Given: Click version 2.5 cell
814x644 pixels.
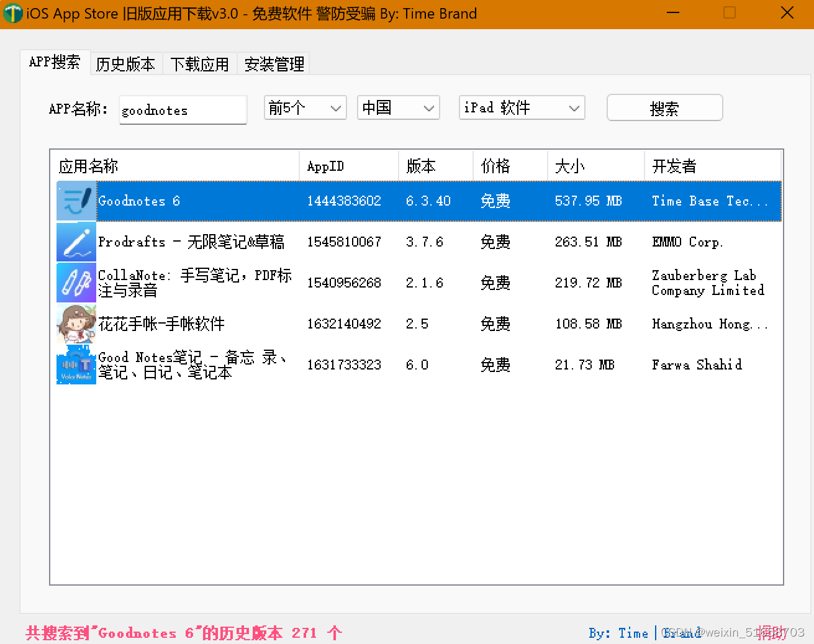Looking at the screenshot, I should (417, 324).
